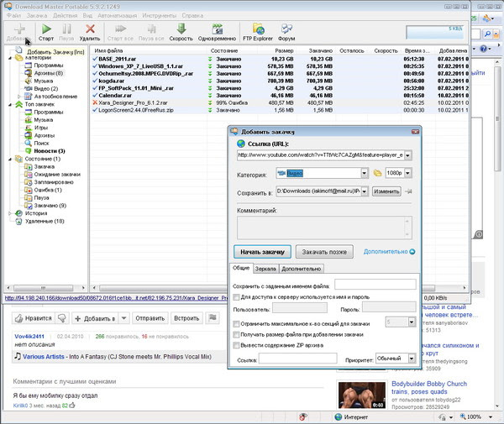Open the Файл menu

click(x=13, y=15)
